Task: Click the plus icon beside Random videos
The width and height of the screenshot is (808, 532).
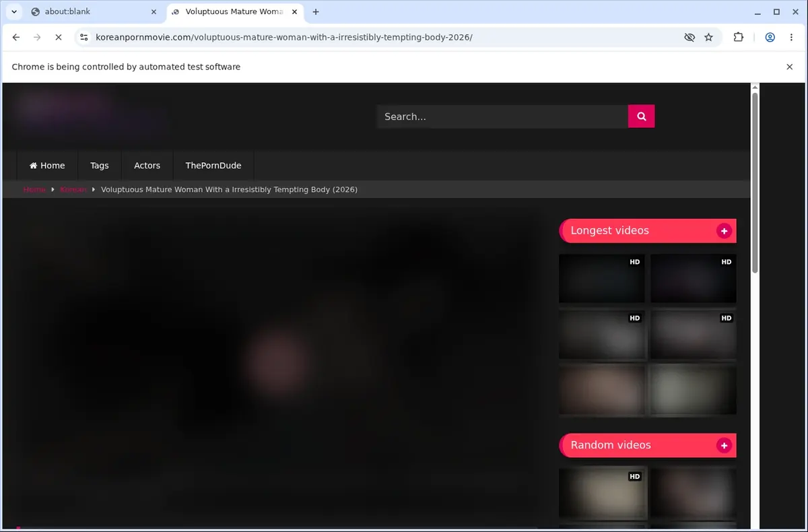Action: click(725, 445)
